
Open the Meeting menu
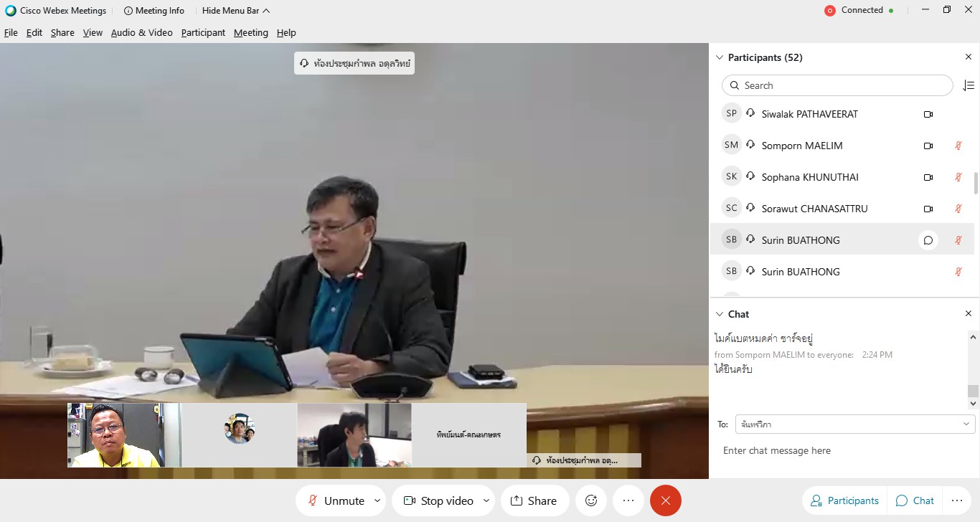tap(251, 33)
